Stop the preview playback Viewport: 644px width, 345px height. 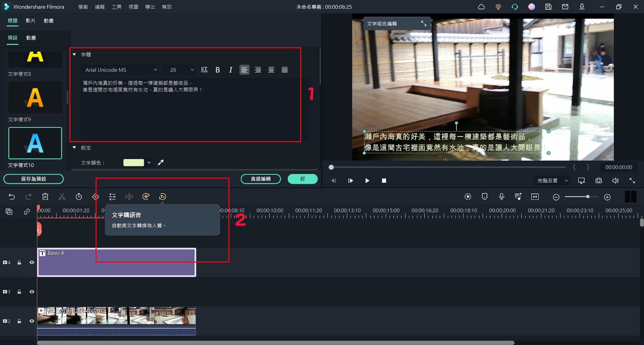point(384,181)
